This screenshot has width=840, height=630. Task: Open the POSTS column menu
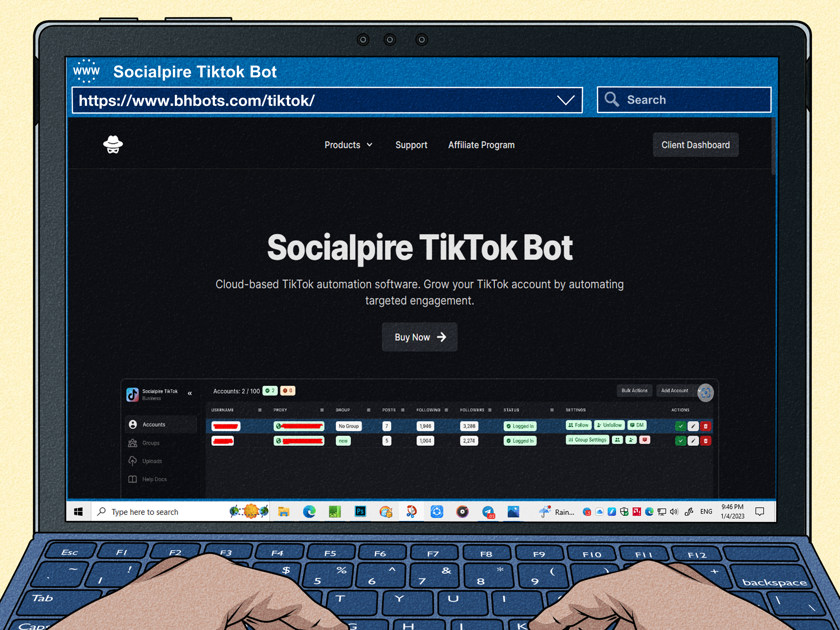click(x=402, y=410)
